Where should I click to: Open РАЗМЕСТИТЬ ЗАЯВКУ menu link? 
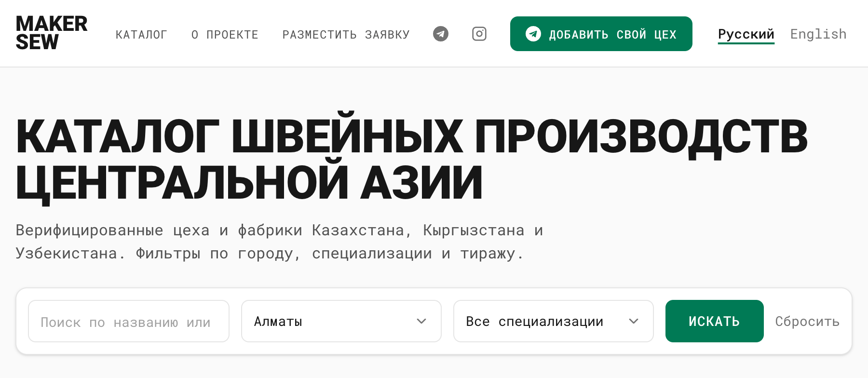pyautogui.click(x=346, y=35)
